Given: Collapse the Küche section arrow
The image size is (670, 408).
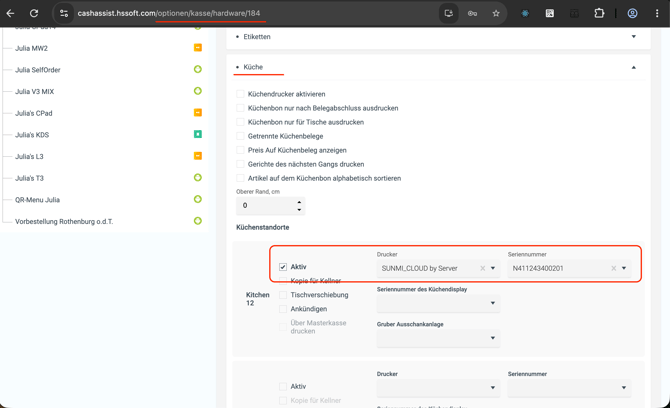Looking at the screenshot, I should point(634,68).
